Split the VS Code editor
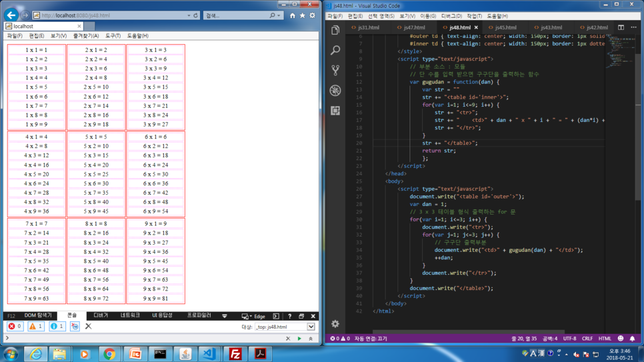Image resolution: width=644 pixels, height=362 pixels. tap(621, 27)
